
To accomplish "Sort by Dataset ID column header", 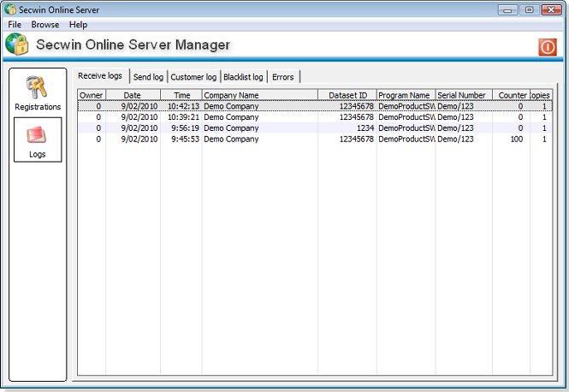I will (x=347, y=95).
